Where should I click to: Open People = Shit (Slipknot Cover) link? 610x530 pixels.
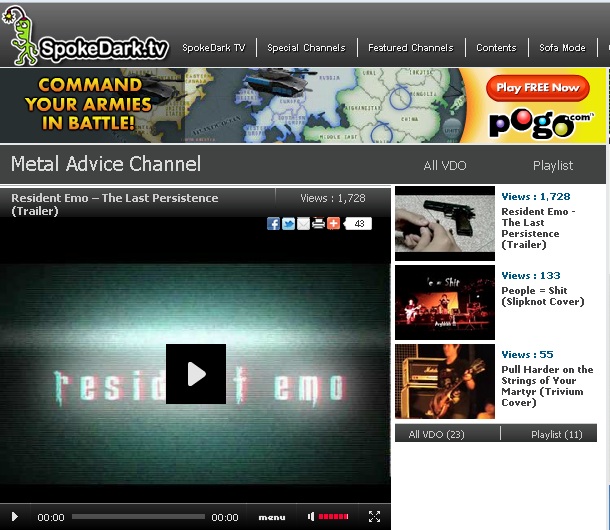tap(543, 296)
